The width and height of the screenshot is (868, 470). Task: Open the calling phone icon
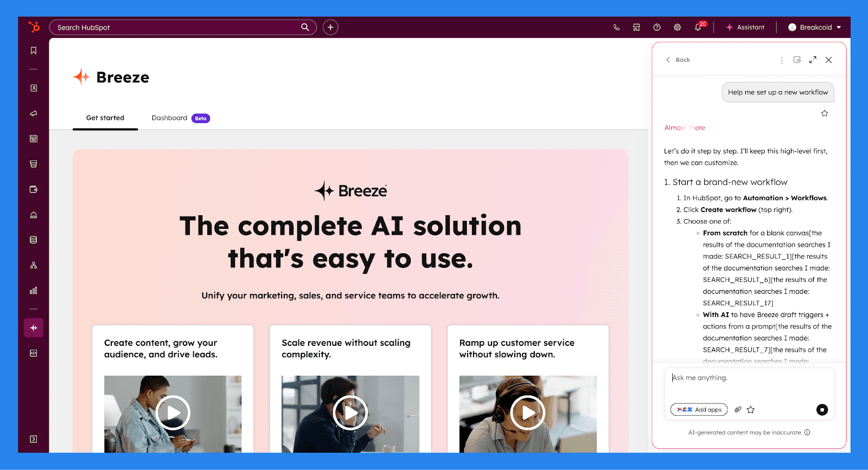point(616,27)
